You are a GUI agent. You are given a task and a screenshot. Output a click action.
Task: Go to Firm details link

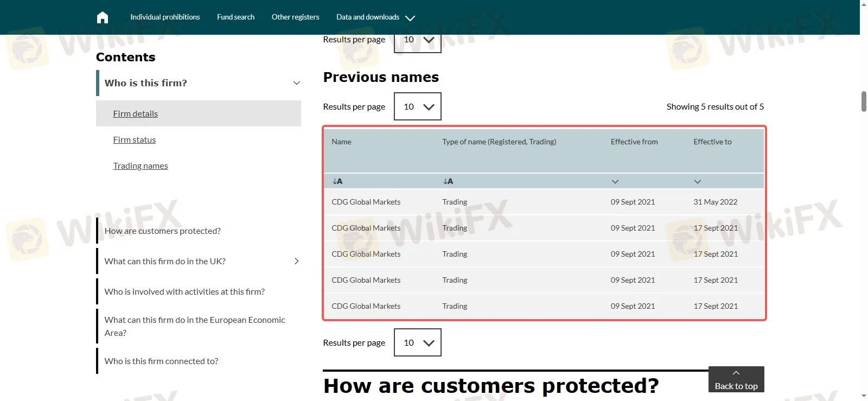pos(136,113)
